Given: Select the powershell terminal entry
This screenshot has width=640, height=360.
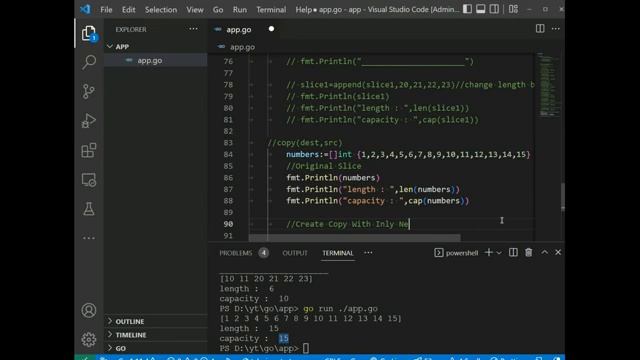Looking at the screenshot, I should (x=456, y=253).
